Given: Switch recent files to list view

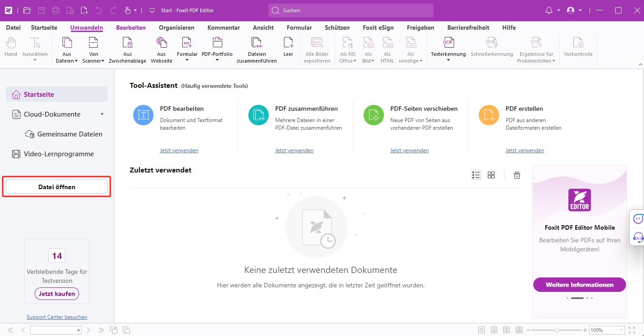Looking at the screenshot, I should tap(476, 175).
